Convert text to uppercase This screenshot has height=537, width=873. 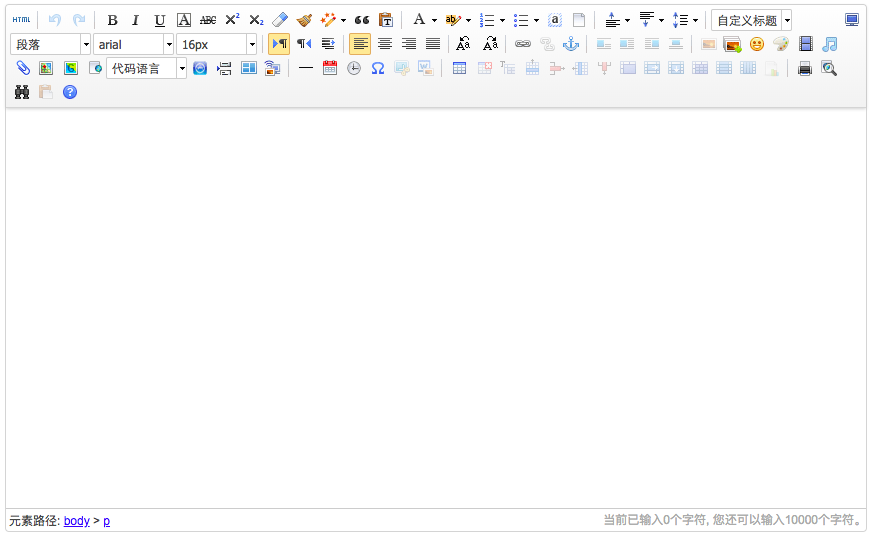(x=463, y=44)
